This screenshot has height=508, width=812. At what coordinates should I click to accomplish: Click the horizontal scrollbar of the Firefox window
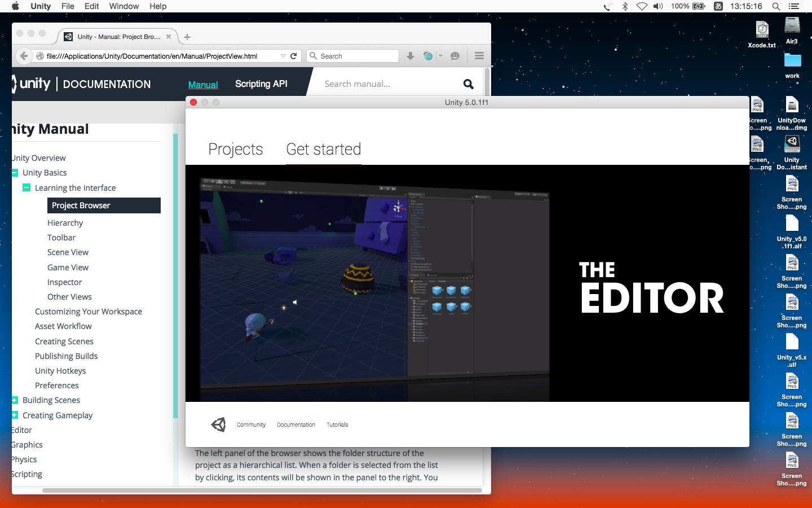(262, 491)
